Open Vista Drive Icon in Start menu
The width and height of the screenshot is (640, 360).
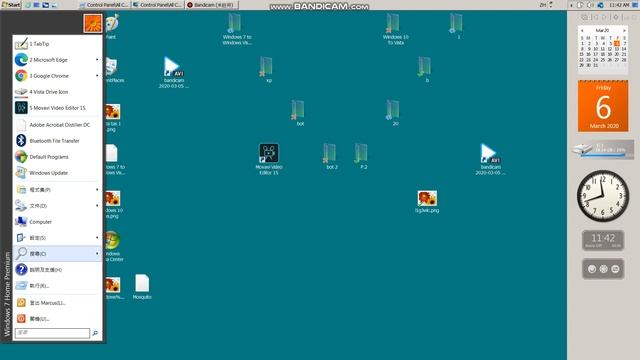[57, 92]
